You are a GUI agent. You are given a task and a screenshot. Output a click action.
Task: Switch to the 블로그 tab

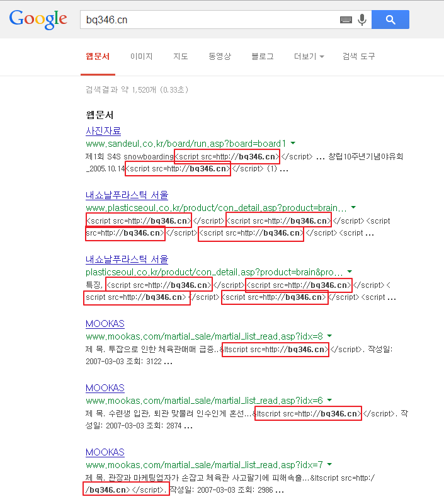(263, 57)
